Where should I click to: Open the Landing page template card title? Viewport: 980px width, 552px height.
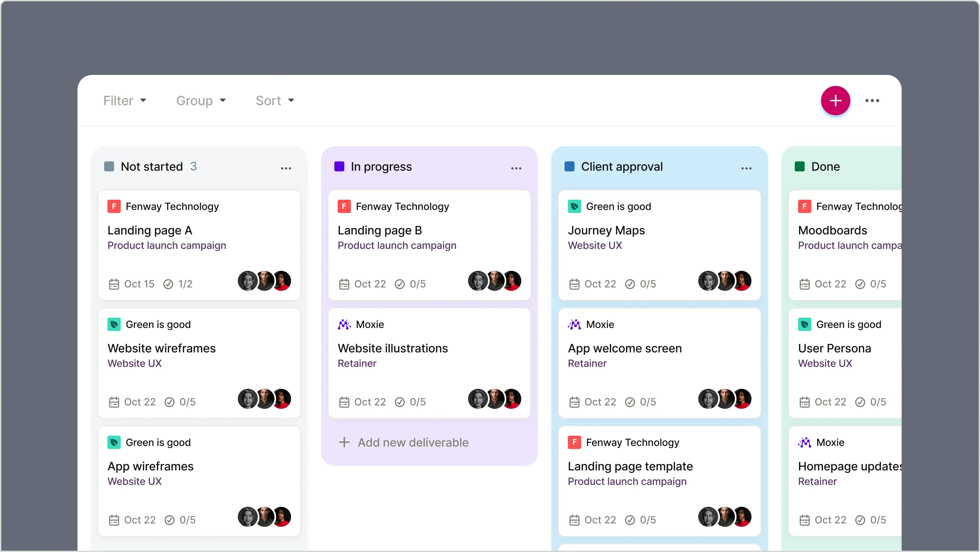[630, 466]
